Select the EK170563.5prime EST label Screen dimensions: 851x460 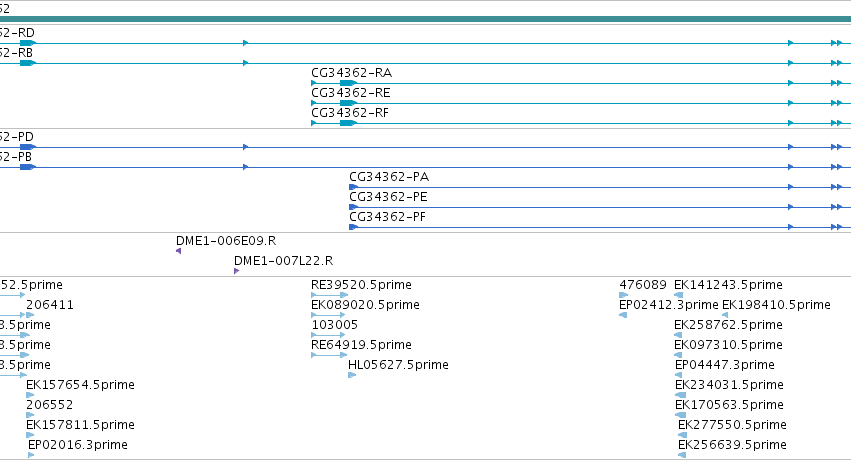click(x=729, y=405)
